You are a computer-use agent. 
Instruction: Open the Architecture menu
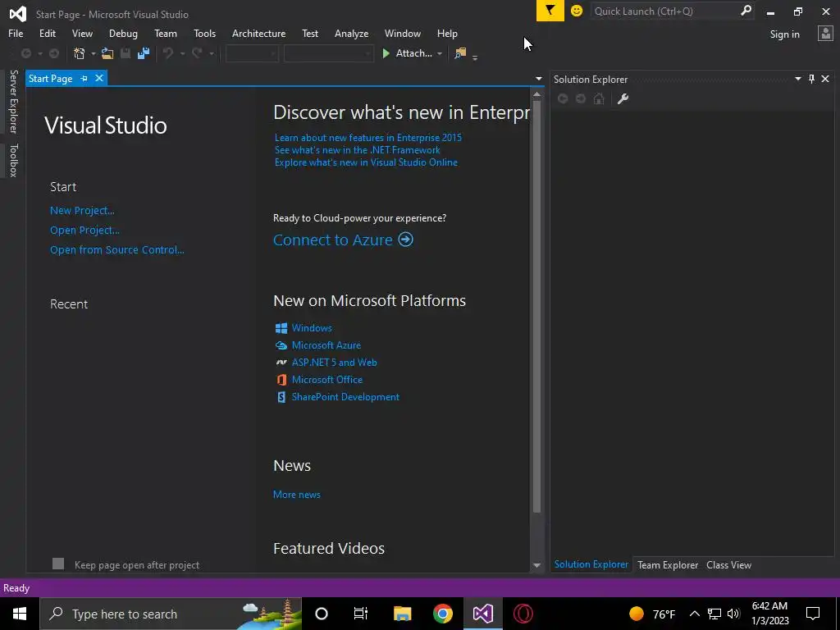(x=258, y=33)
